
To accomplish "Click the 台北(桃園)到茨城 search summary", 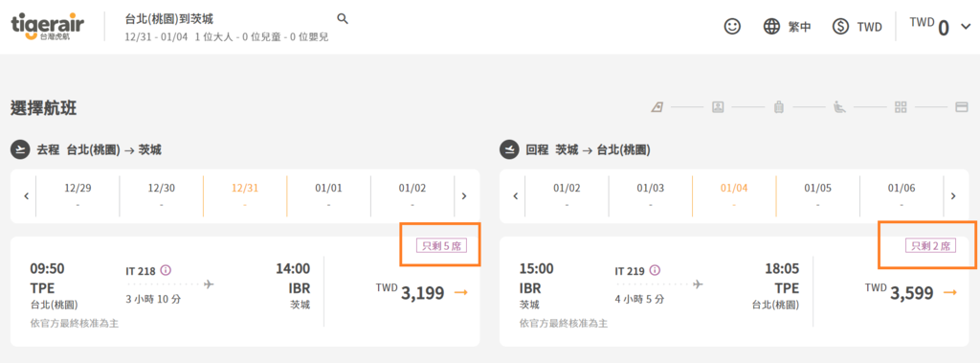I will point(168,19).
